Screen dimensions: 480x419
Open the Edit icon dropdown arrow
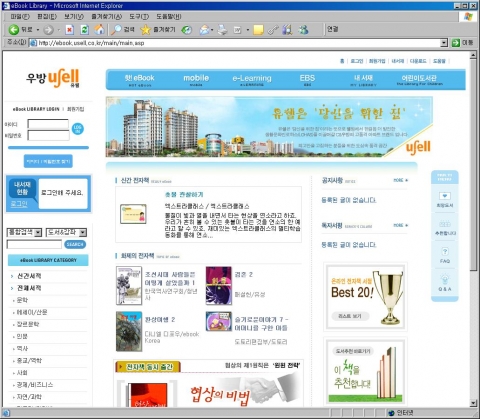point(247,30)
